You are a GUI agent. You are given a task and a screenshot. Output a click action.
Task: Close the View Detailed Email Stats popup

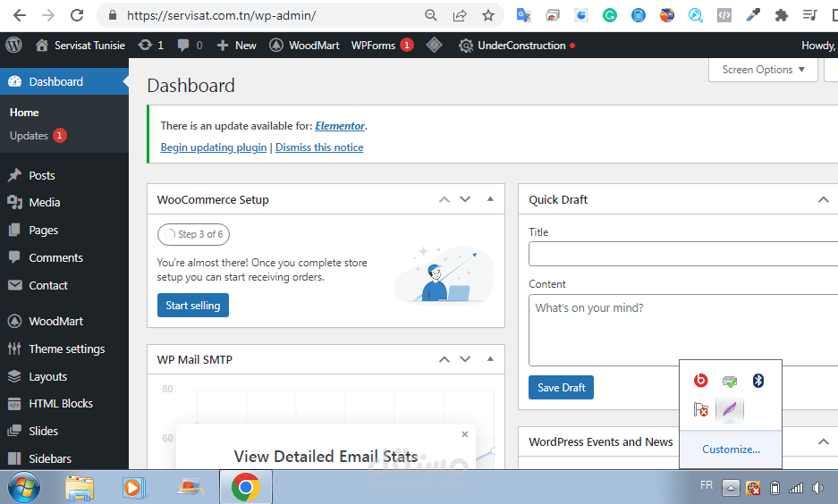tap(465, 434)
